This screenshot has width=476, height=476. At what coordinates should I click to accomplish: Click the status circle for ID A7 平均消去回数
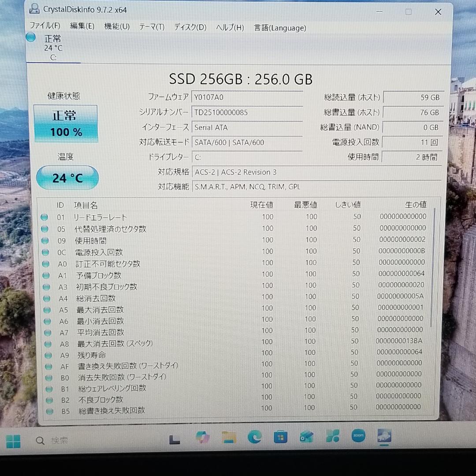(x=47, y=333)
